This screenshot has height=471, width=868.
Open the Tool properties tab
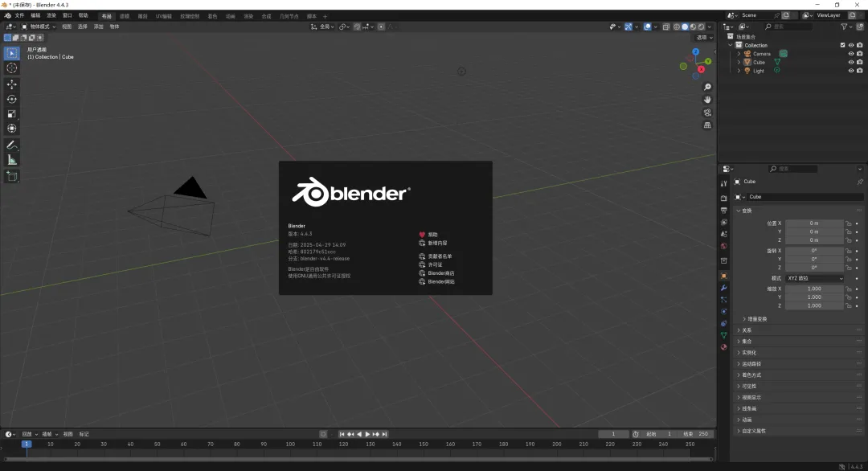tap(723, 183)
